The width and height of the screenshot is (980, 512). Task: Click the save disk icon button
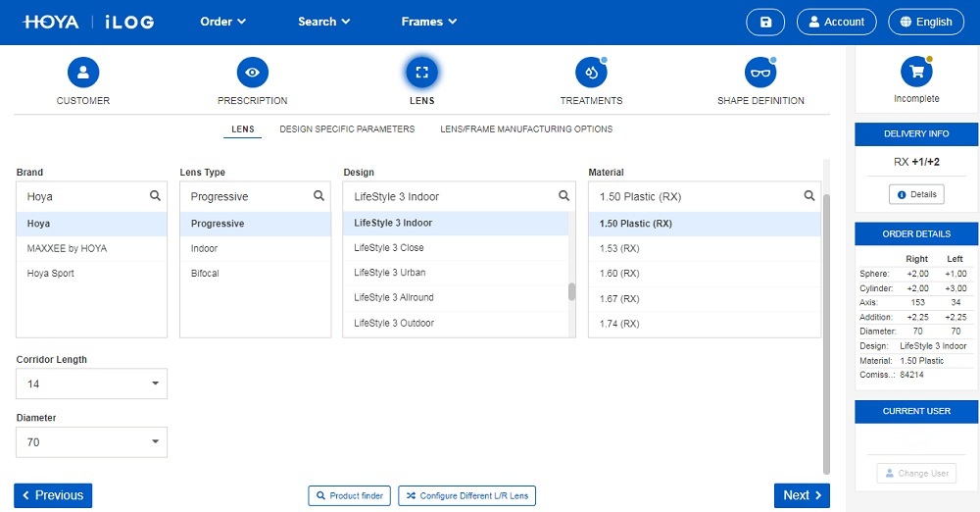point(765,22)
